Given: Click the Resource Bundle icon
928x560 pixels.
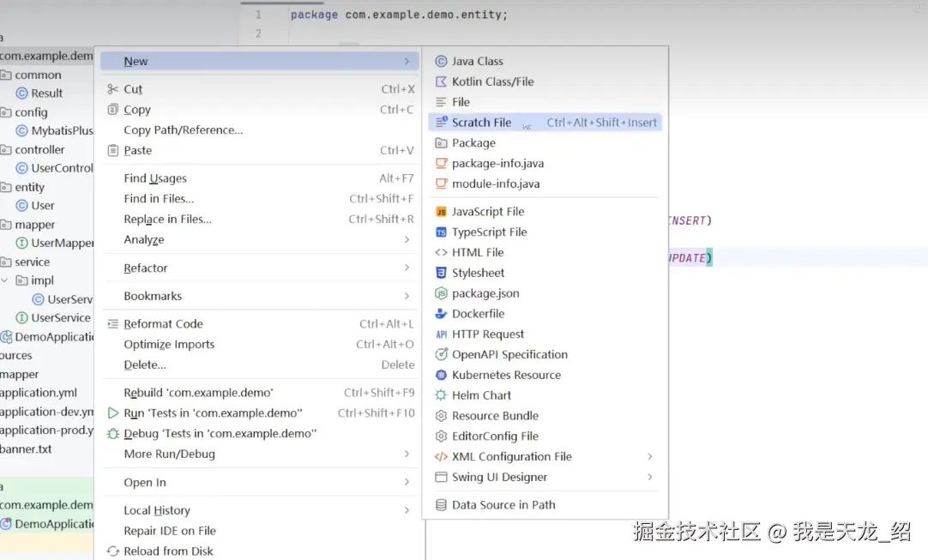Looking at the screenshot, I should 441,416.
